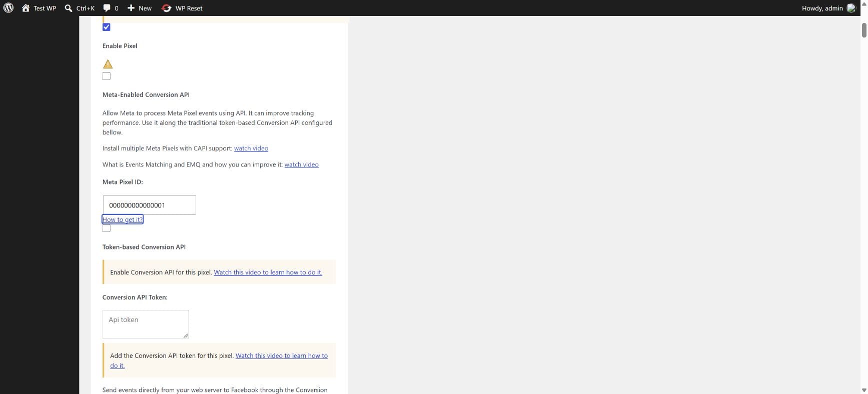The height and width of the screenshot is (394, 868).
Task: Open the Enable Conversion API video link
Action: click(x=268, y=272)
